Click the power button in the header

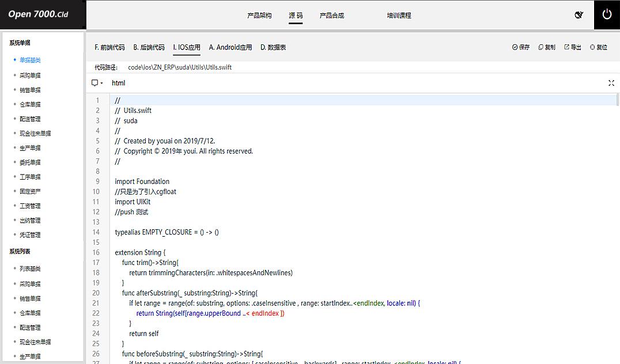607,14
